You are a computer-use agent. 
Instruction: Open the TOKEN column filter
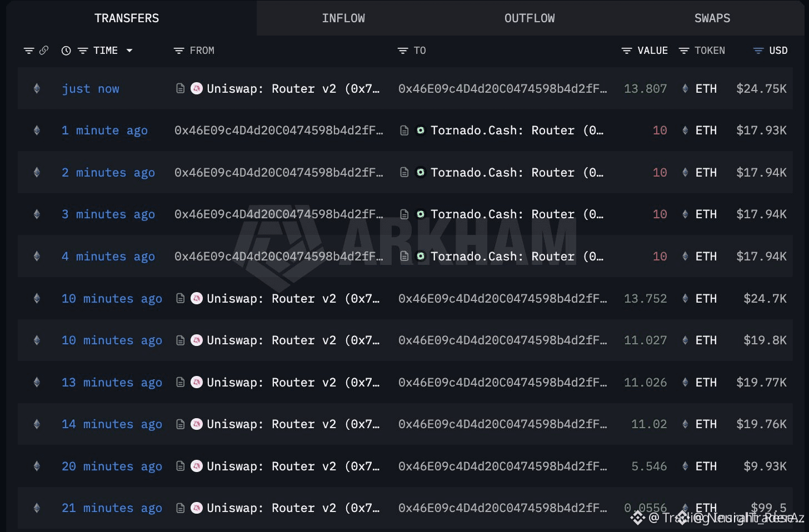point(684,51)
